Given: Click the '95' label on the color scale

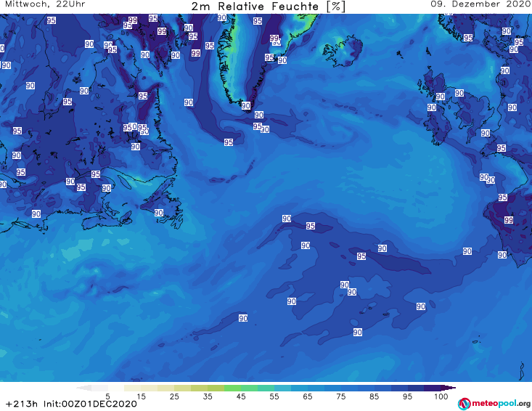Looking at the screenshot, I should click(407, 396).
